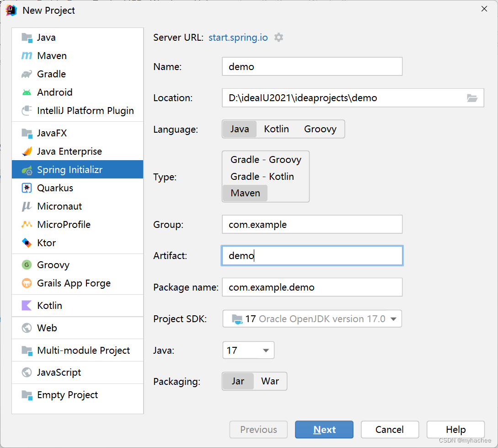Click the JavaFX folder icon
The image size is (498, 448).
[27, 133]
